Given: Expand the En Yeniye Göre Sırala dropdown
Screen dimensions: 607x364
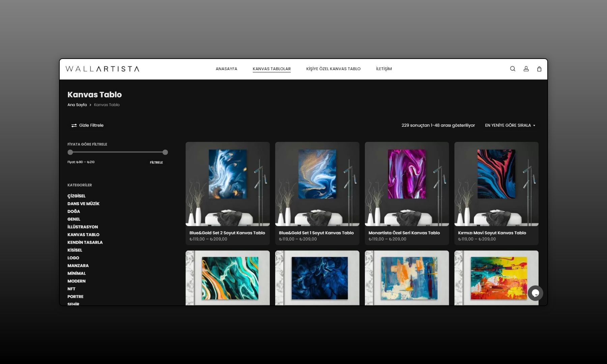Looking at the screenshot, I should (510, 125).
